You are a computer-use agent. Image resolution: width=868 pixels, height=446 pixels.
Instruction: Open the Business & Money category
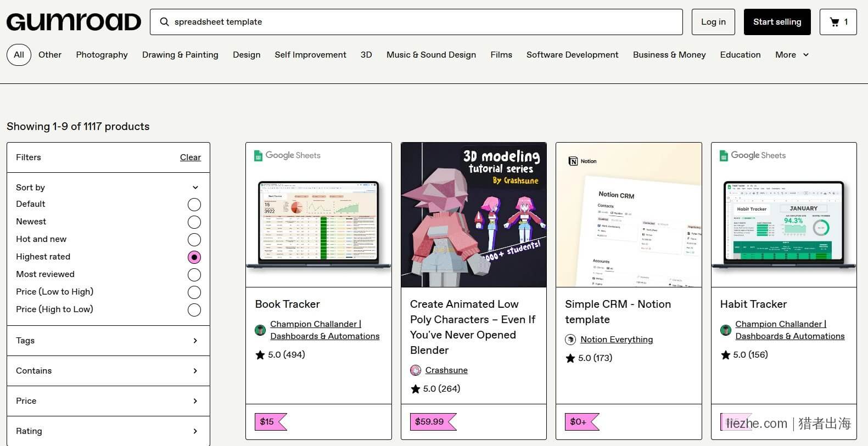pos(669,55)
